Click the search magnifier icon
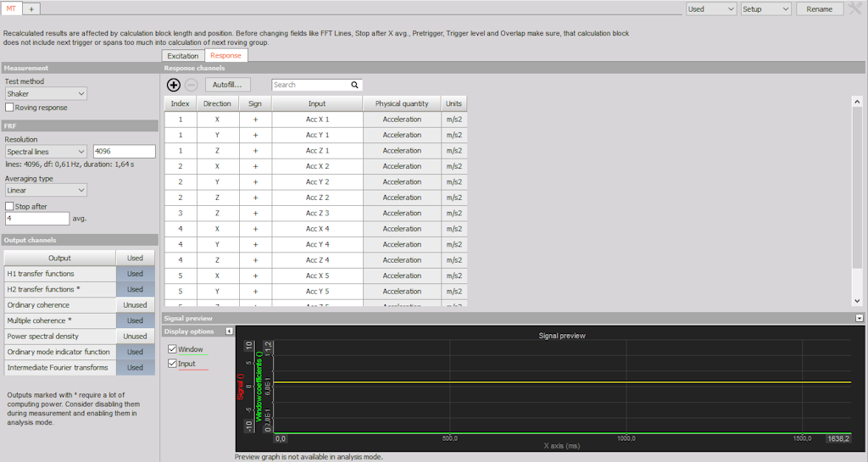The width and height of the screenshot is (868, 462). point(354,85)
